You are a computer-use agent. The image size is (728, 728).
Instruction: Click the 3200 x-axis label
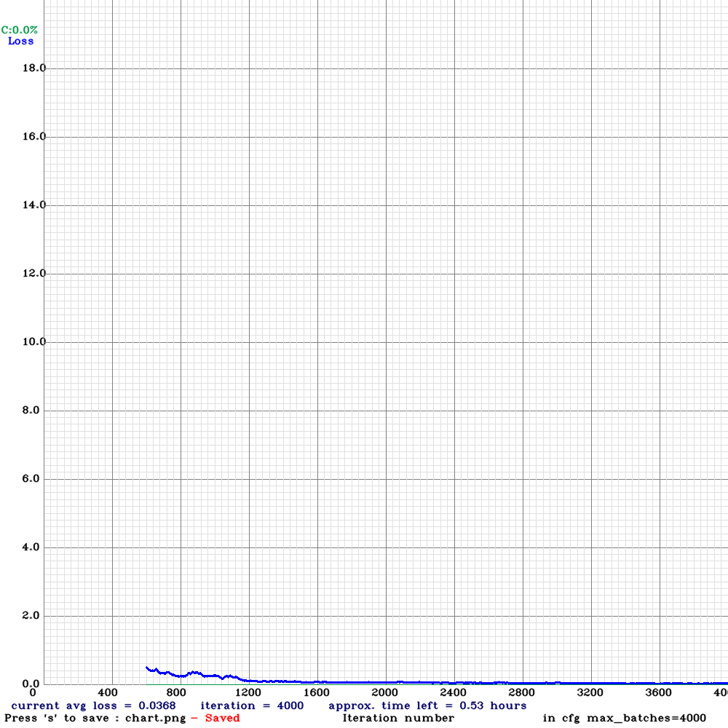click(x=590, y=692)
